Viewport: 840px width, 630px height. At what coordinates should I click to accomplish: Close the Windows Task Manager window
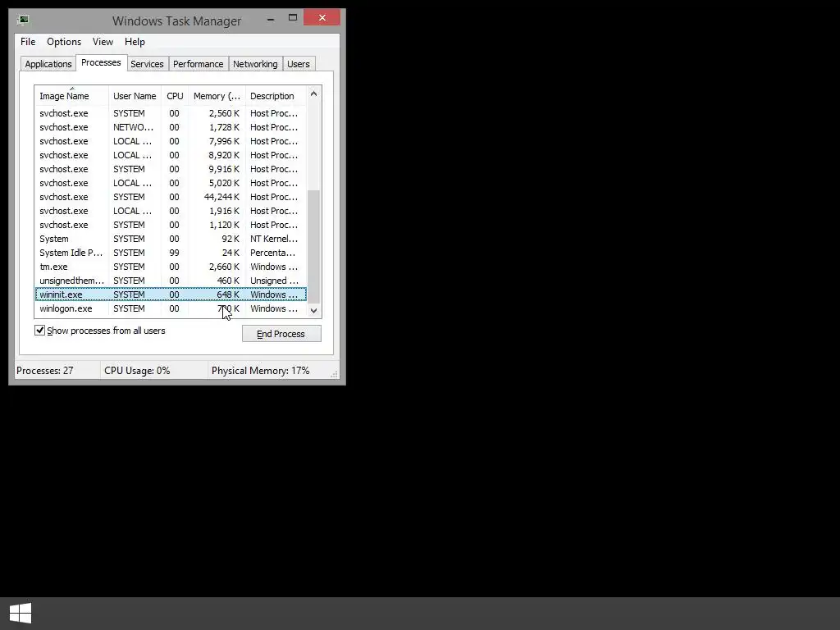322,18
